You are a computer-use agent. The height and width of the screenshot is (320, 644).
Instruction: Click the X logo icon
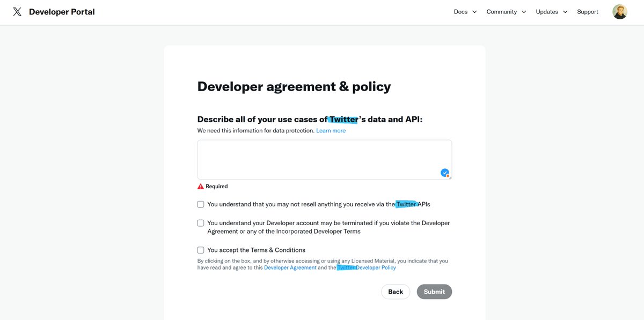(x=17, y=12)
